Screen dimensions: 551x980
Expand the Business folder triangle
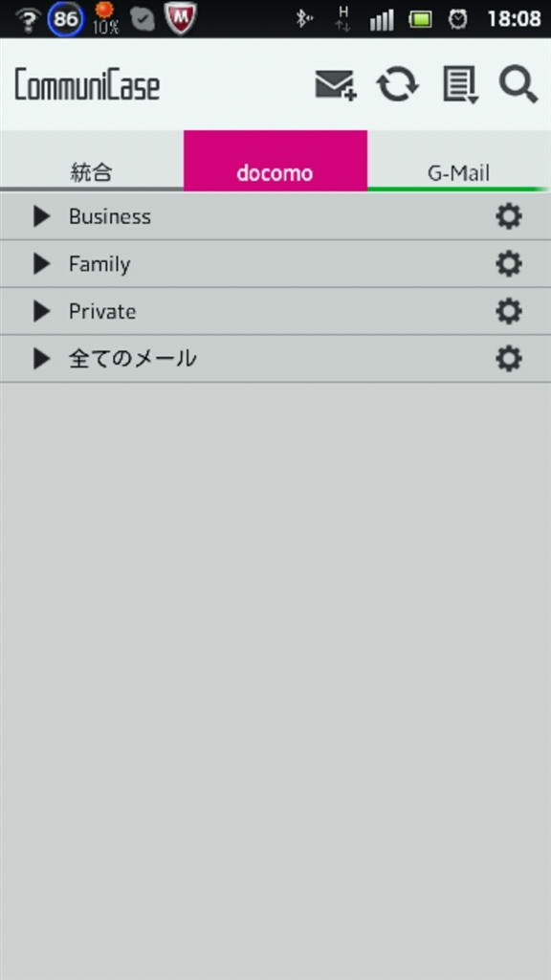coord(42,216)
